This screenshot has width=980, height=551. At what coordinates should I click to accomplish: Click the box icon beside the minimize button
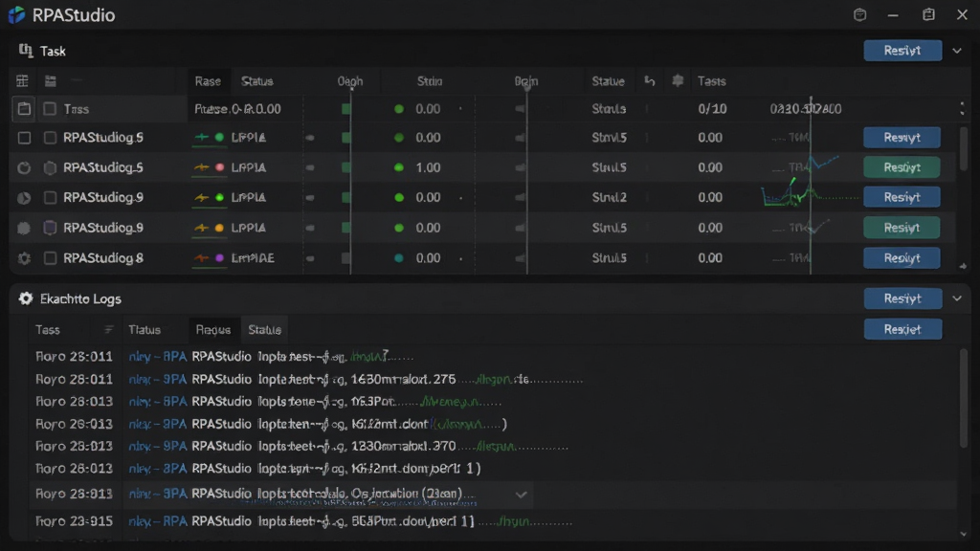click(860, 14)
